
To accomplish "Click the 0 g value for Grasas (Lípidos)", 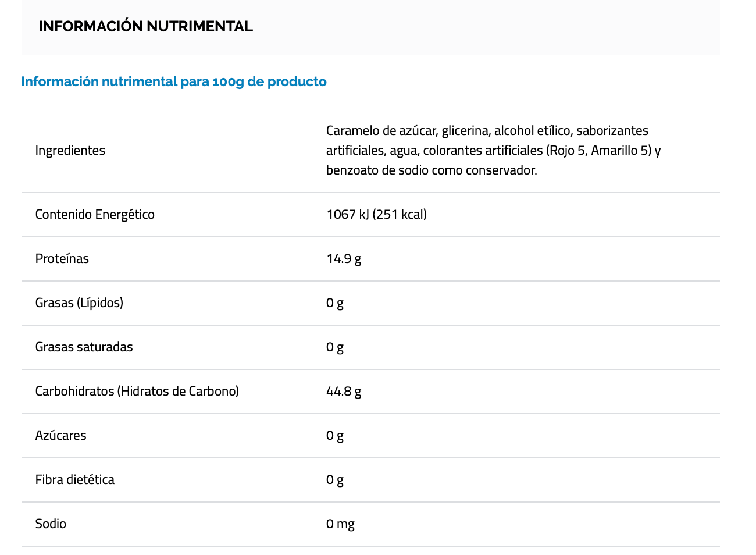I will (x=335, y=303).
